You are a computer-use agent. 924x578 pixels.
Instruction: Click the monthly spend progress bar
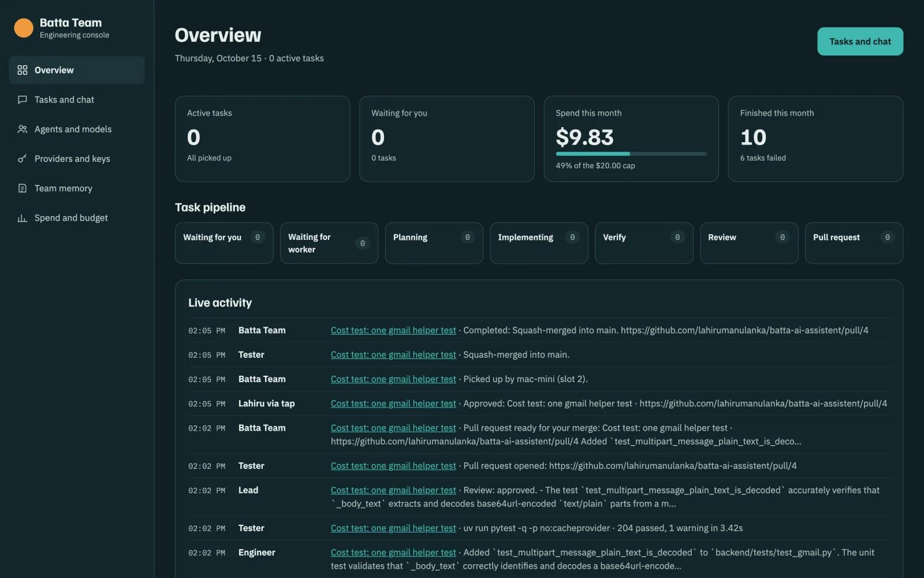coord(631,154)
